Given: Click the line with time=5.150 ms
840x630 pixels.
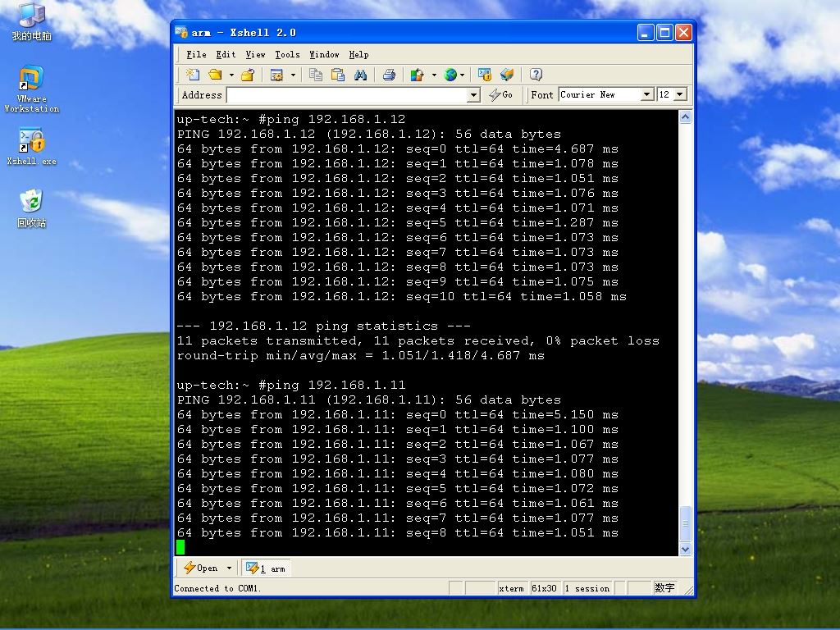Looking at the screenshot, I should 398,414.
